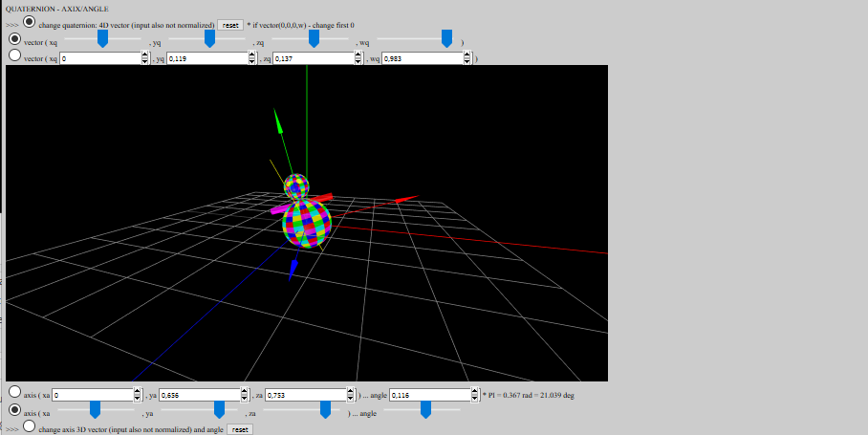Click the angle slider handle
The height and width of the screenshot is (435, 868).
(x=425, y=409)
